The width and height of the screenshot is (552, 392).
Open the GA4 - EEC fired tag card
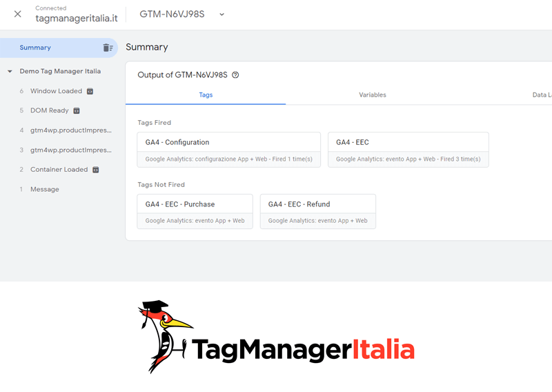pos(408,150)
